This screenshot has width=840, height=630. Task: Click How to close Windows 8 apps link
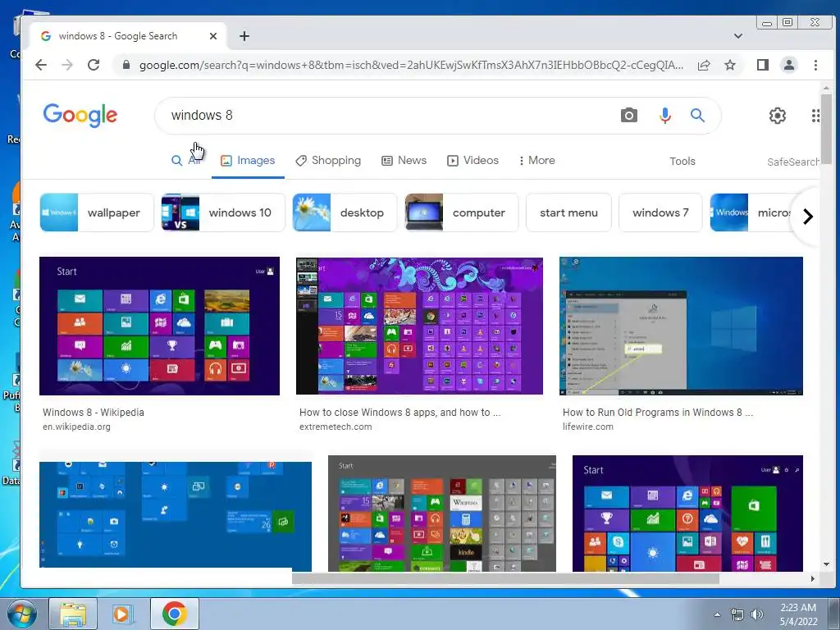399,413
